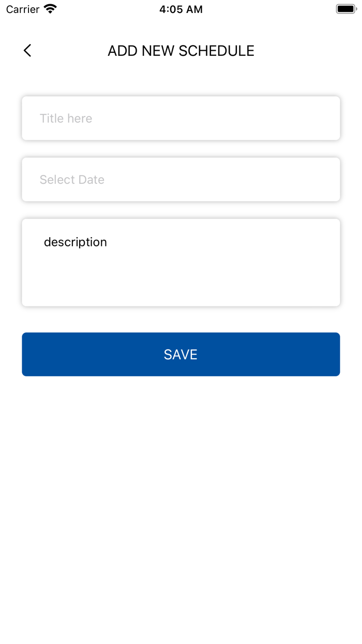Click the battery status icon
The height and width of the screenshot is (644, 362).
point(346,9)
